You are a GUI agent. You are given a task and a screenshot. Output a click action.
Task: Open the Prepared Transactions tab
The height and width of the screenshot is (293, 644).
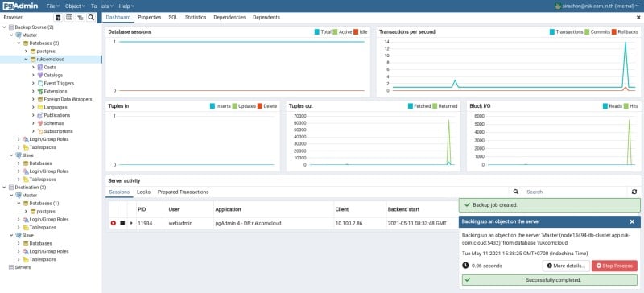tap(184, 192)
